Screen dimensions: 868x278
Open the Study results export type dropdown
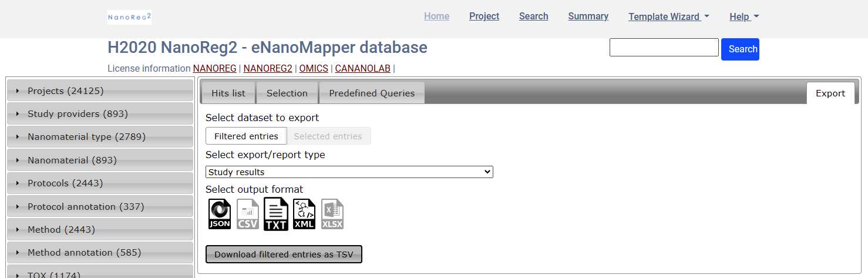[x=349, y=172]
